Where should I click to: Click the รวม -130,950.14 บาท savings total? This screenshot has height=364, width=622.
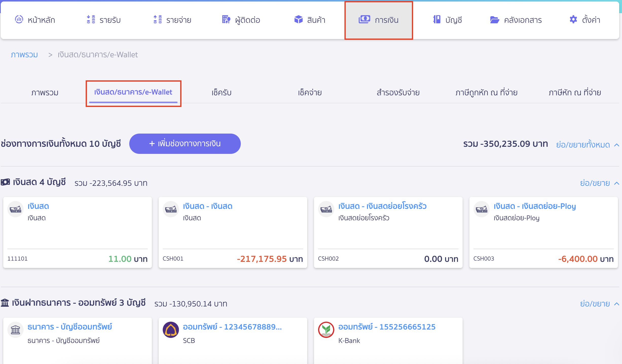point(191,304)
